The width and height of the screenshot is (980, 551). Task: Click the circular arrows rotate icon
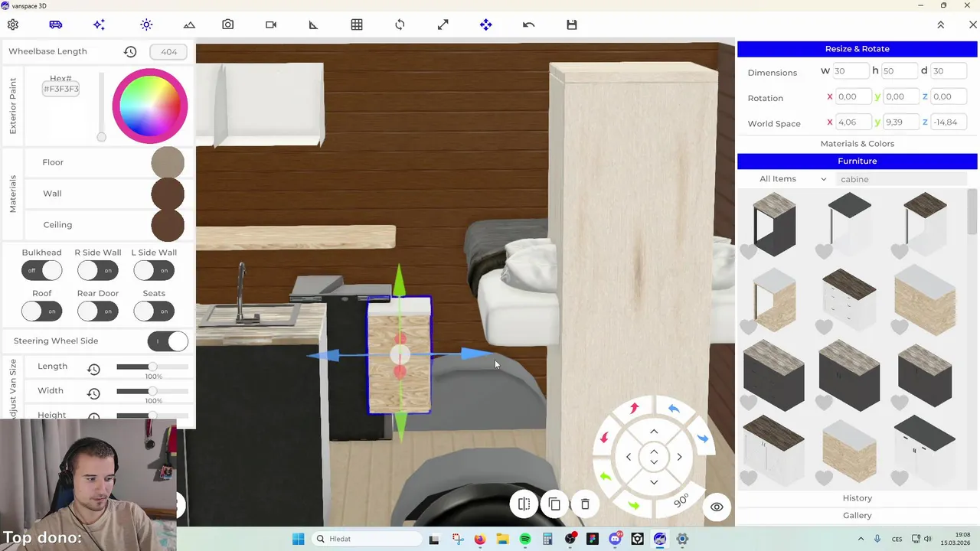click(x=400, y=24)
